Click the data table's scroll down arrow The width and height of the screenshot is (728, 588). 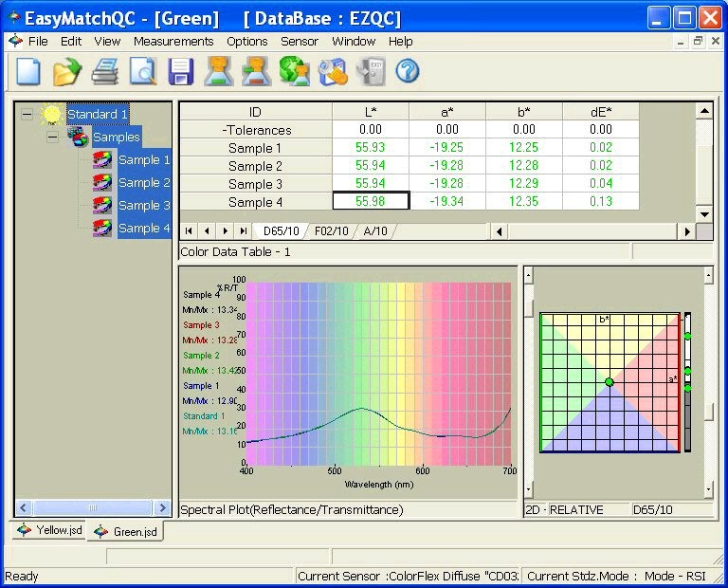pyautogui.click(x=703, y=215)
